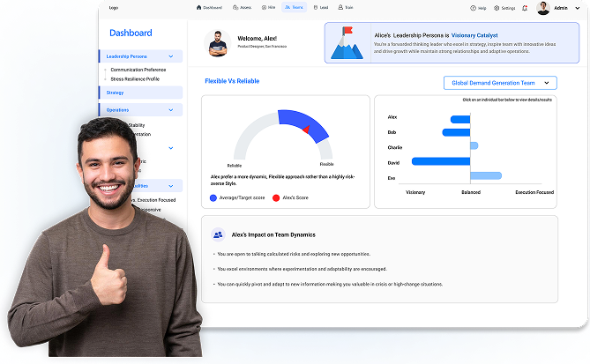Expand the Admin account dropdown arrow
This screenshot has width=590, height=364.
coord(577,8)
